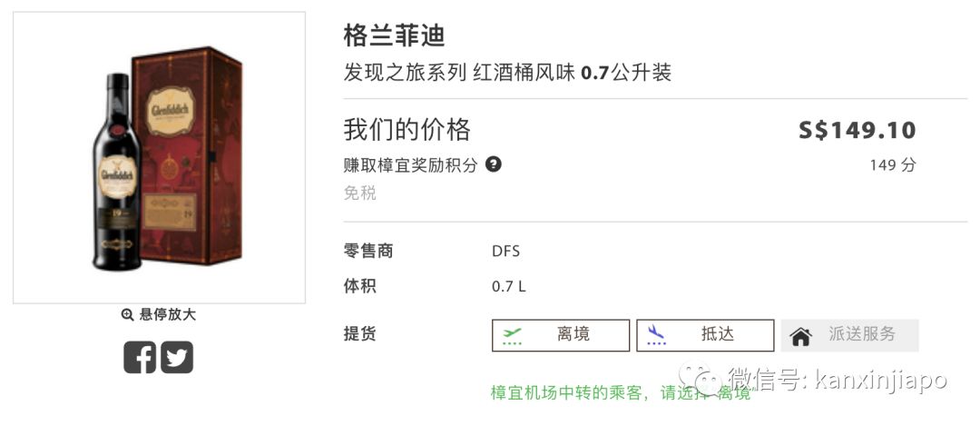Select 抵达 arrival pickup option
This screenshot has height=426, width=980.
705,335
